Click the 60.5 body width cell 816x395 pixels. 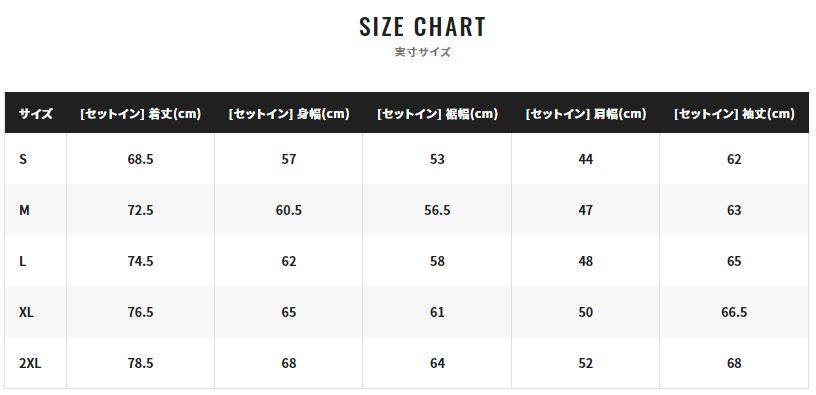[x=289, y=210]
